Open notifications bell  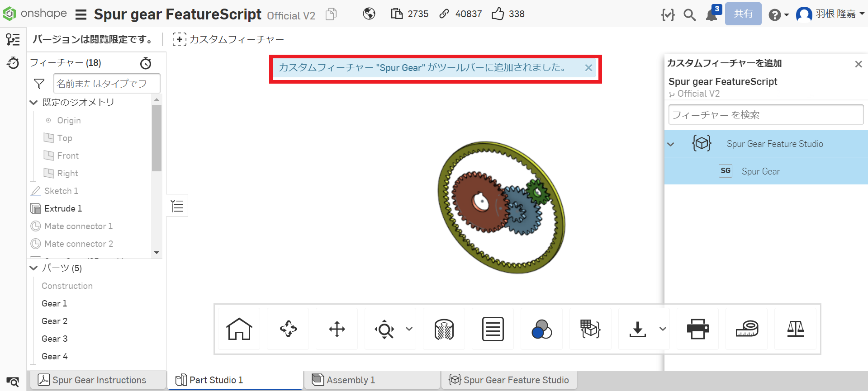tap(711, 15)
